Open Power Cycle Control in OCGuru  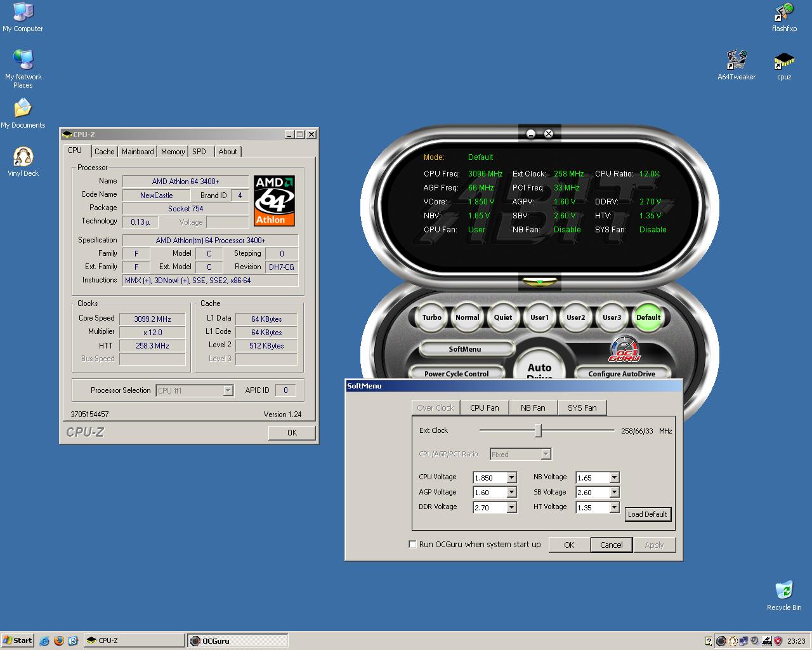[x=457, y=373]
